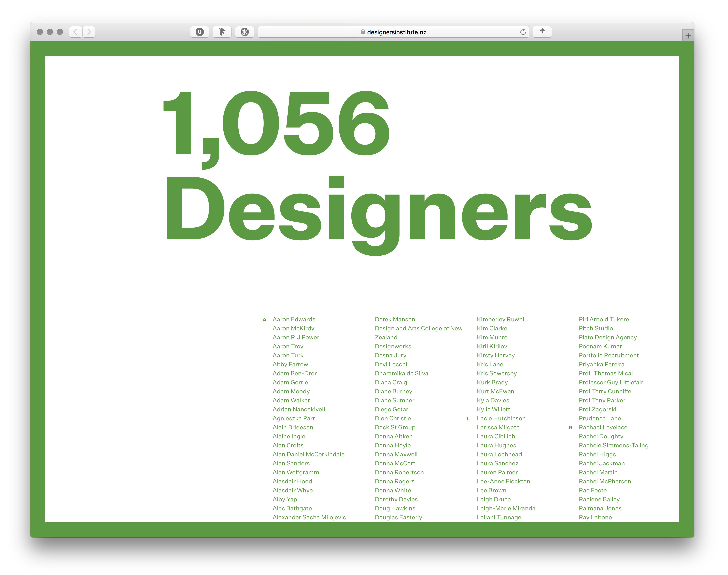Click the circular extension toolbar icon
728x575 pixels.
pyautogui.click(x=245, y=32)
